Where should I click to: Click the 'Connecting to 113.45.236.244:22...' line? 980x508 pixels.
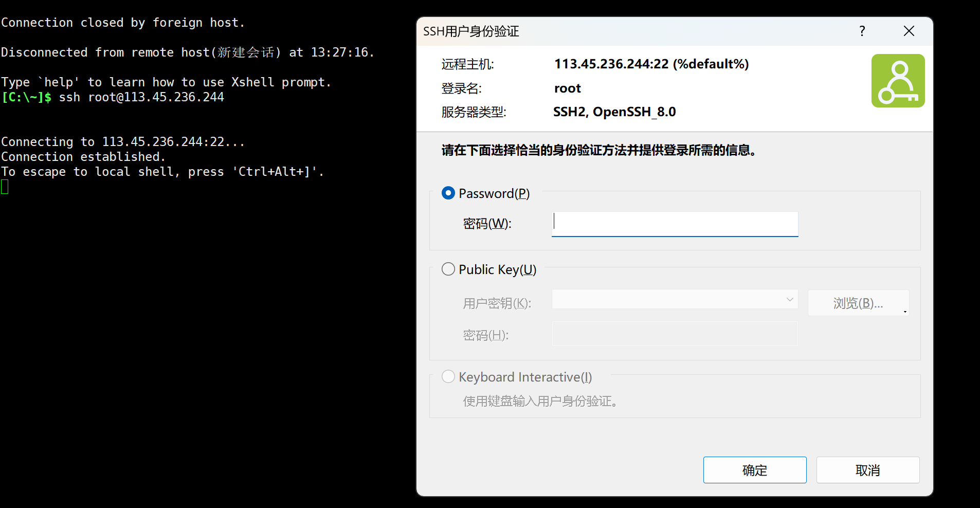coord(123,142)
